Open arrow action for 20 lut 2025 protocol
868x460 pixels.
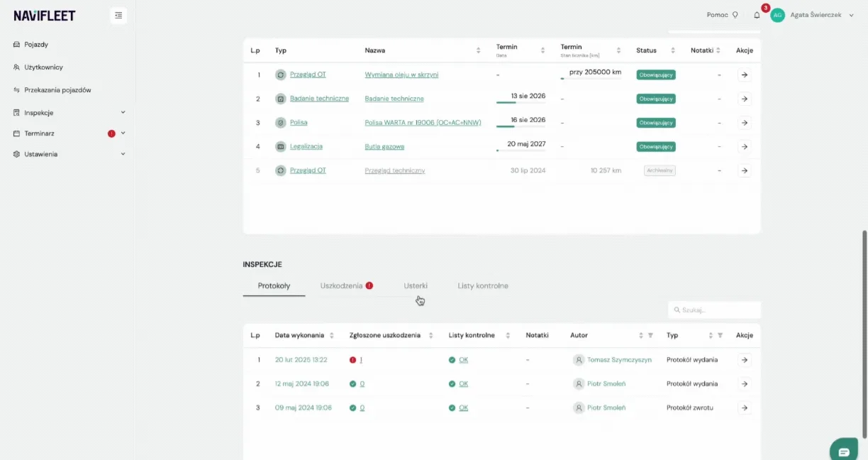point(745,360)
